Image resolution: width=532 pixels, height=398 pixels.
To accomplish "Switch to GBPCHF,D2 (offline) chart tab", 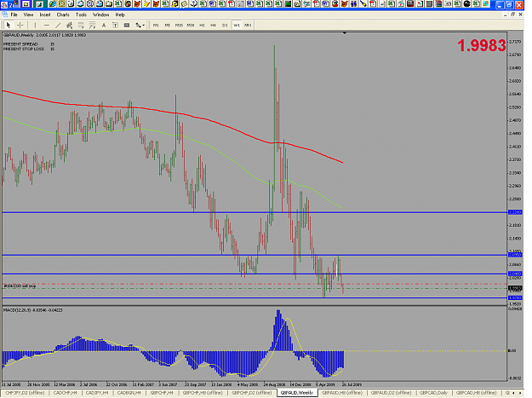I will tap(252, 393).
